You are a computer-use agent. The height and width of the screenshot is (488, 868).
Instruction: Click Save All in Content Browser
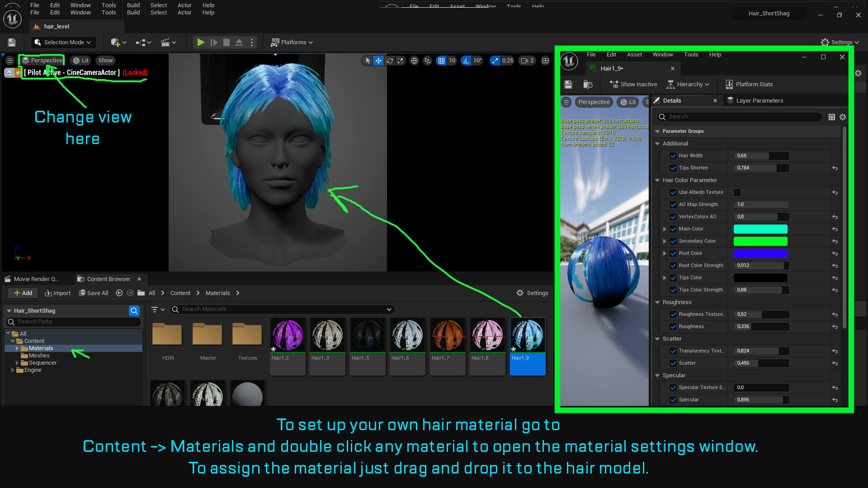point(94,293)
